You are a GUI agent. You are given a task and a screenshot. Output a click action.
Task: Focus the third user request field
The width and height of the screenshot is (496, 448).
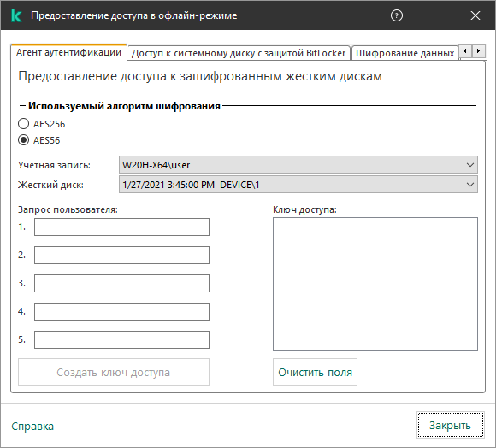coord(121,283)
